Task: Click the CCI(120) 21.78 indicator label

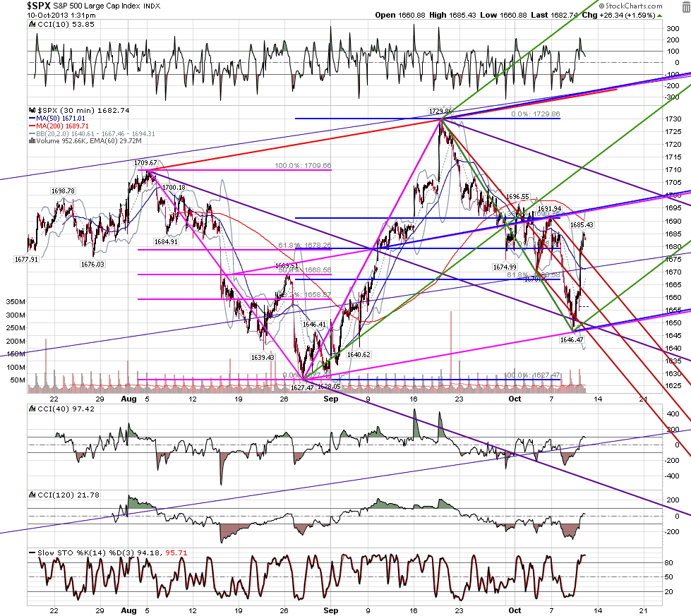Action: (68, 495)
